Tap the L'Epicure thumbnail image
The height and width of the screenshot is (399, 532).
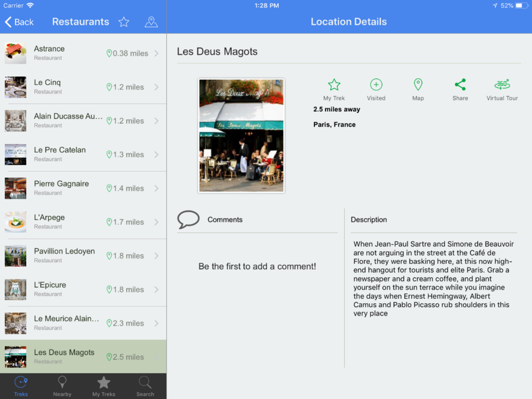point(15,289)
